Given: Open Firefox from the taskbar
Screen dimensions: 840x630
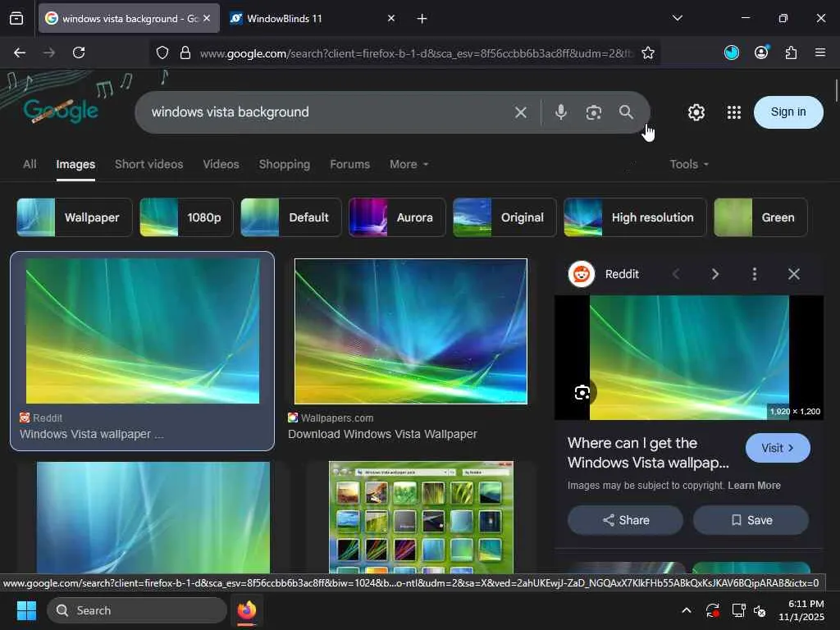Looking at the screenshot, I should [246, 610].
